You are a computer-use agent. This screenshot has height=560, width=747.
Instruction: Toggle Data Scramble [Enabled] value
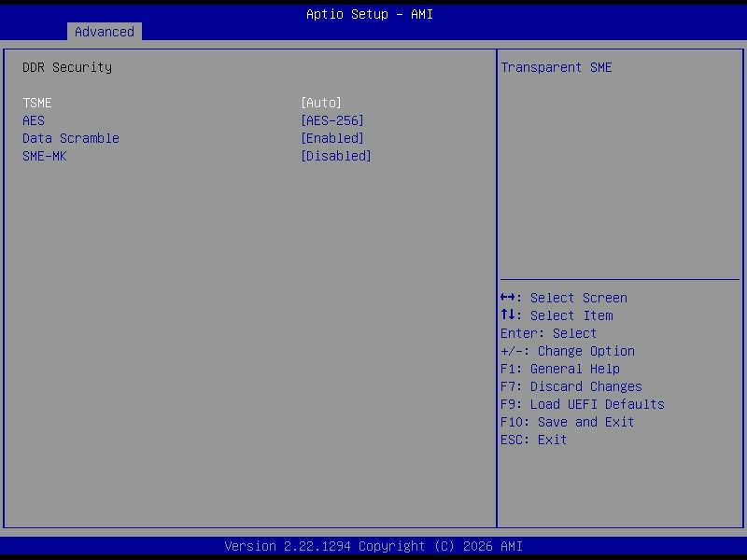332,138
